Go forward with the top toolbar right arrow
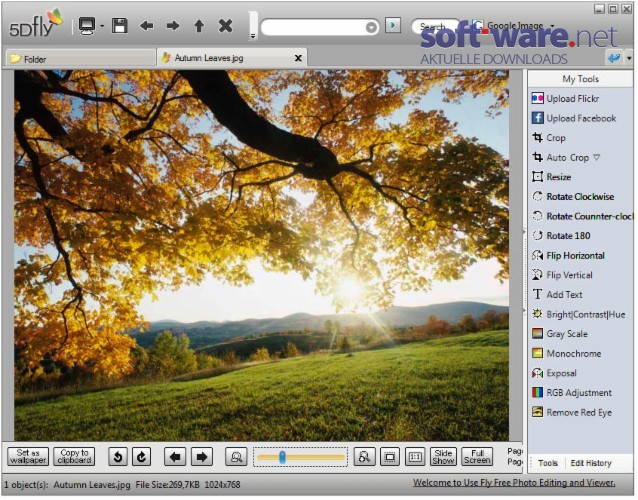 (x=173, y=26)
